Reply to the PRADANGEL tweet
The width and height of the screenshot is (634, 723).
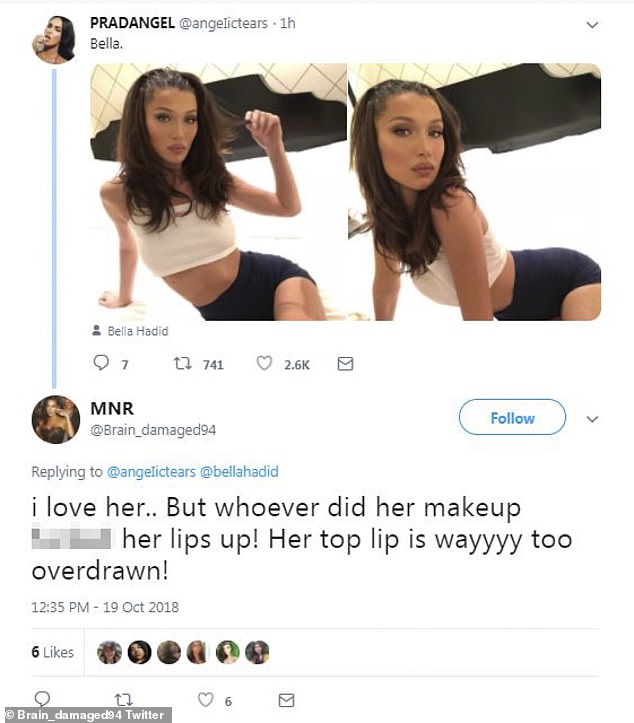pyautogui.click(x=101, y=365)
